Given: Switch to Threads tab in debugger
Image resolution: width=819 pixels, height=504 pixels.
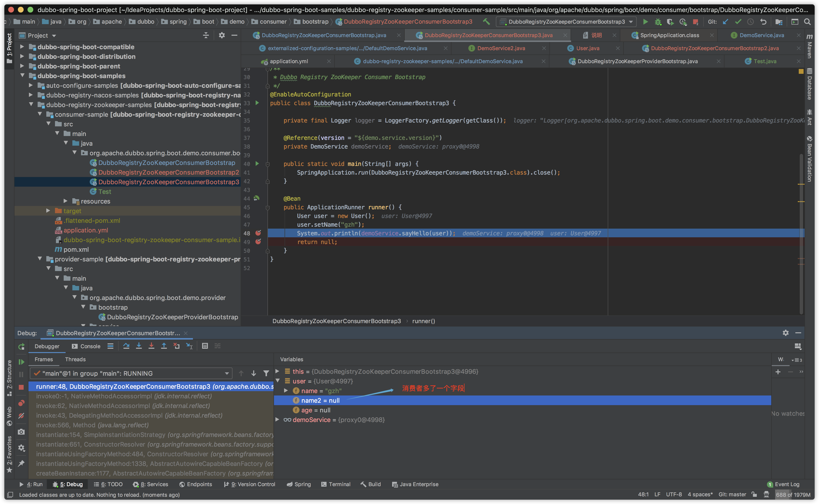Looking at the screenshot, I should point(75,359).
